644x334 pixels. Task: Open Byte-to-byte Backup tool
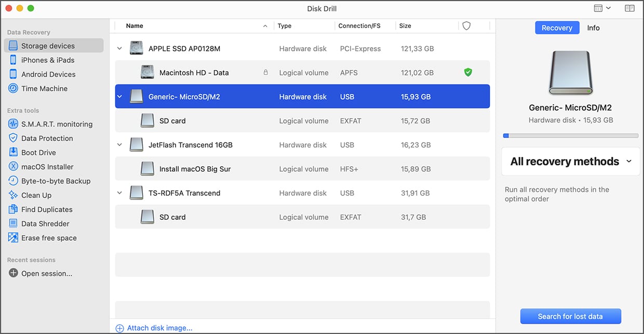(56, 181)
